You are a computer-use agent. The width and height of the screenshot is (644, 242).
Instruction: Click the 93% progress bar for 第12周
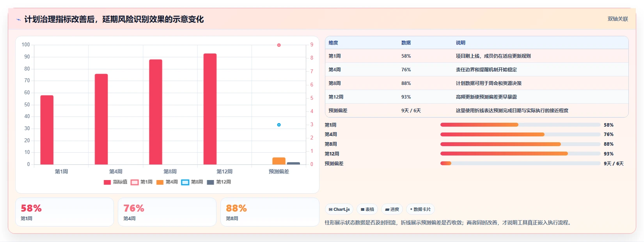tap(520, 154)
